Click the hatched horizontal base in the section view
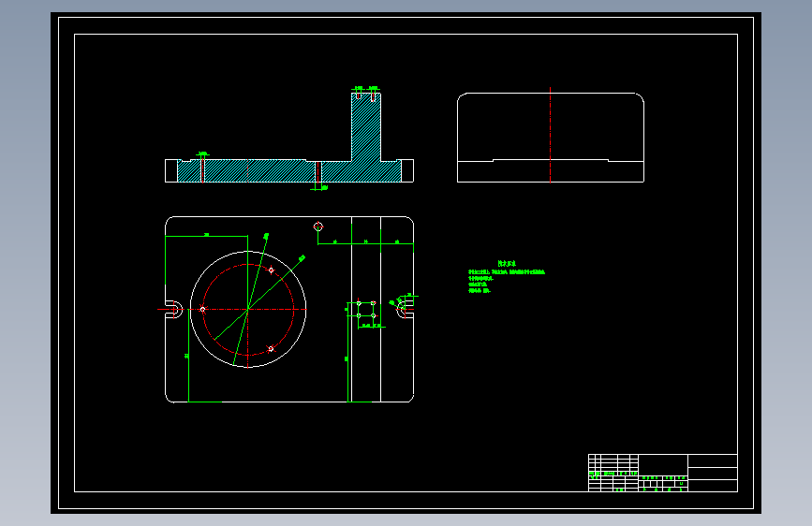 289,171
